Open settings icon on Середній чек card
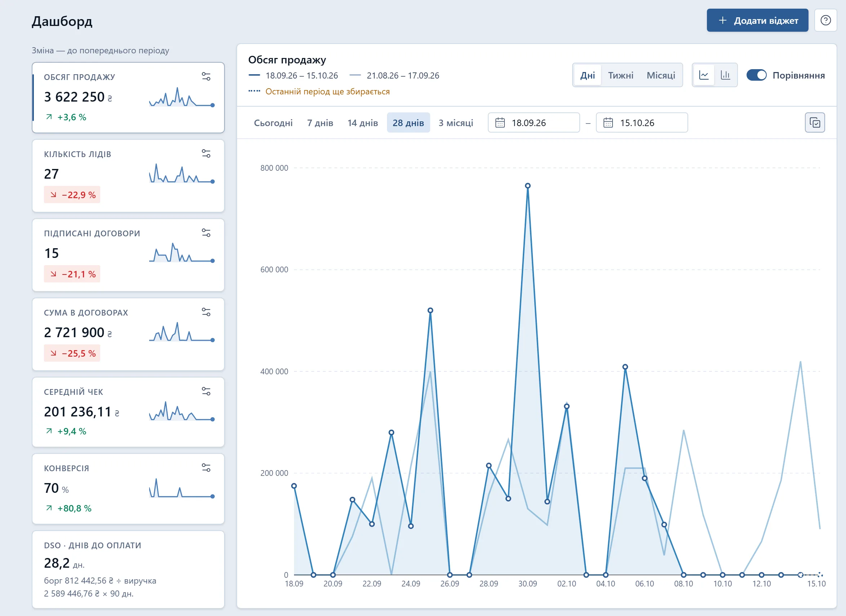 click(206, 392)
